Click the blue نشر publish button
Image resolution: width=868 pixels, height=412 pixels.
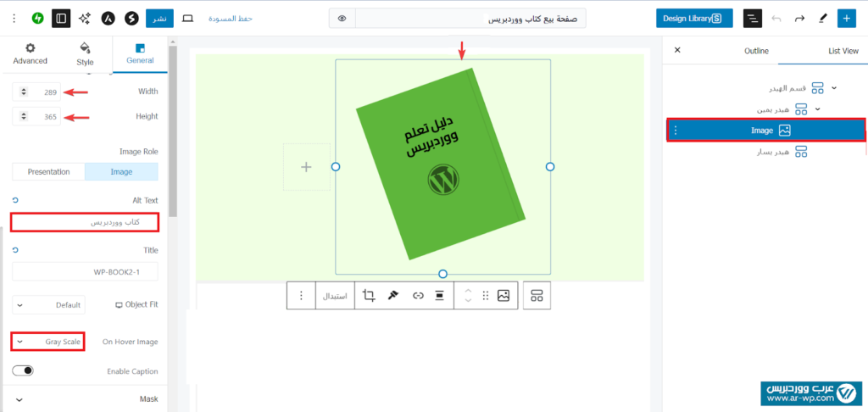(x=156, y=18)
